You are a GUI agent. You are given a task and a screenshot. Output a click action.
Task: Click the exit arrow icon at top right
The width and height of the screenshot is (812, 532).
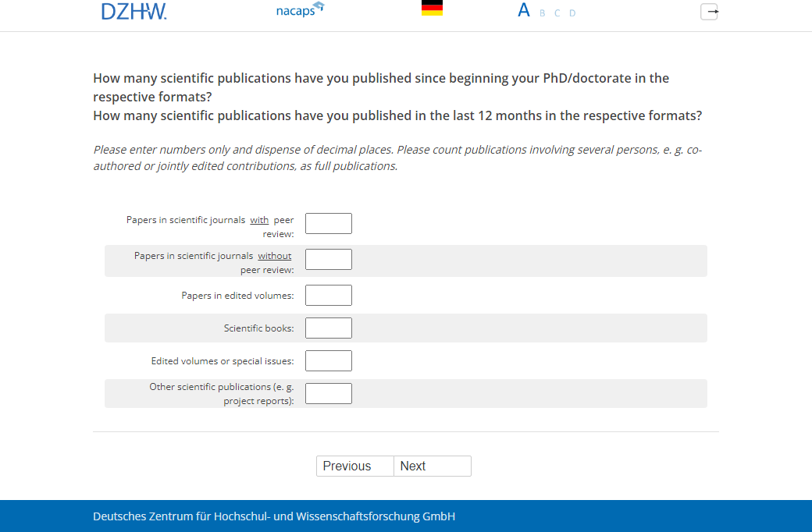pos(709,12)
